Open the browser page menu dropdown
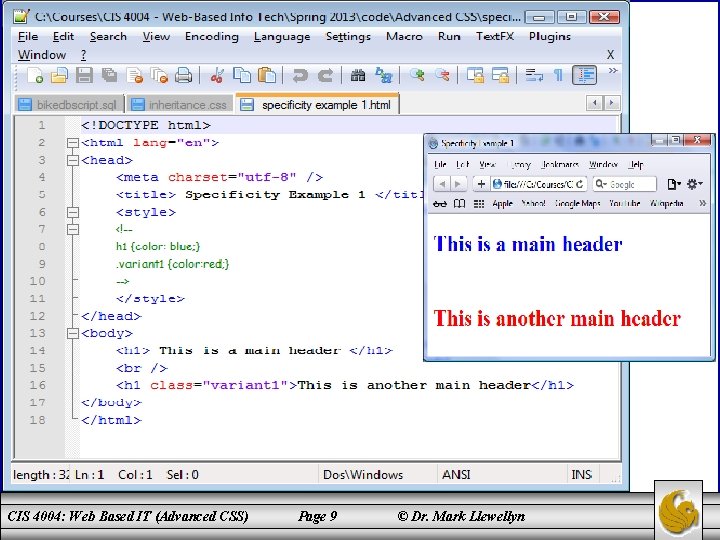Screen dimensions: 720x540 (674, 184)
